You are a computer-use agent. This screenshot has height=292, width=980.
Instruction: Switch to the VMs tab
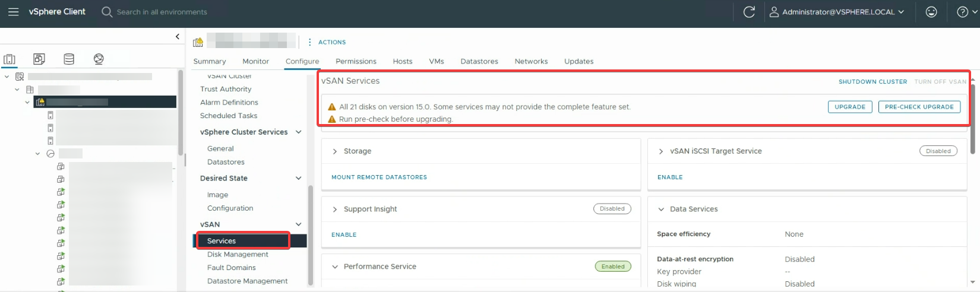coord(437,61)
